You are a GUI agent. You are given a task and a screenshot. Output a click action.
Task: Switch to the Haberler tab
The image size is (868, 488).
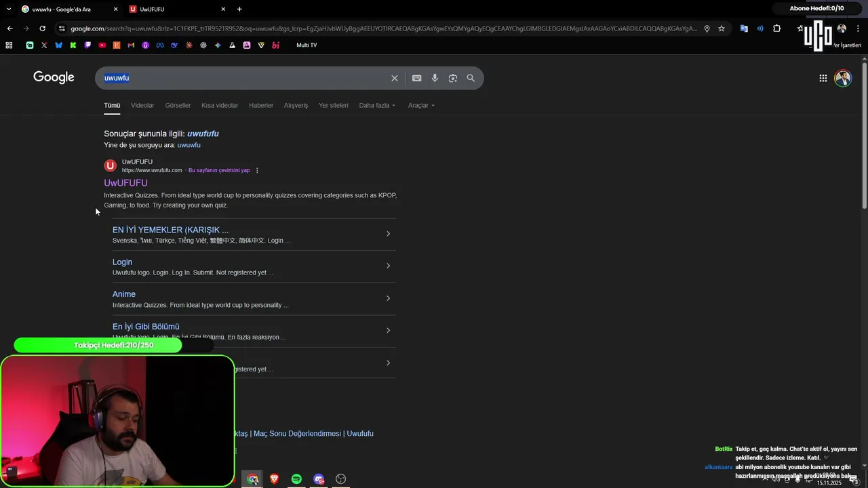261,105
